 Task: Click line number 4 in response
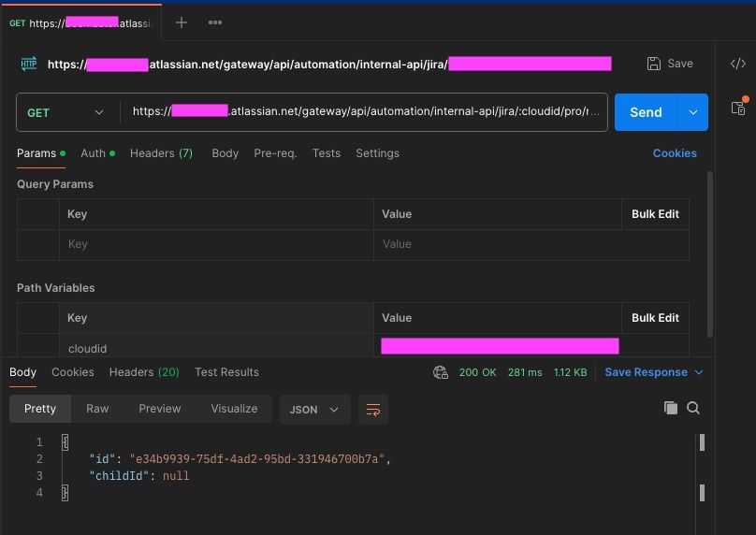point(39,493)
